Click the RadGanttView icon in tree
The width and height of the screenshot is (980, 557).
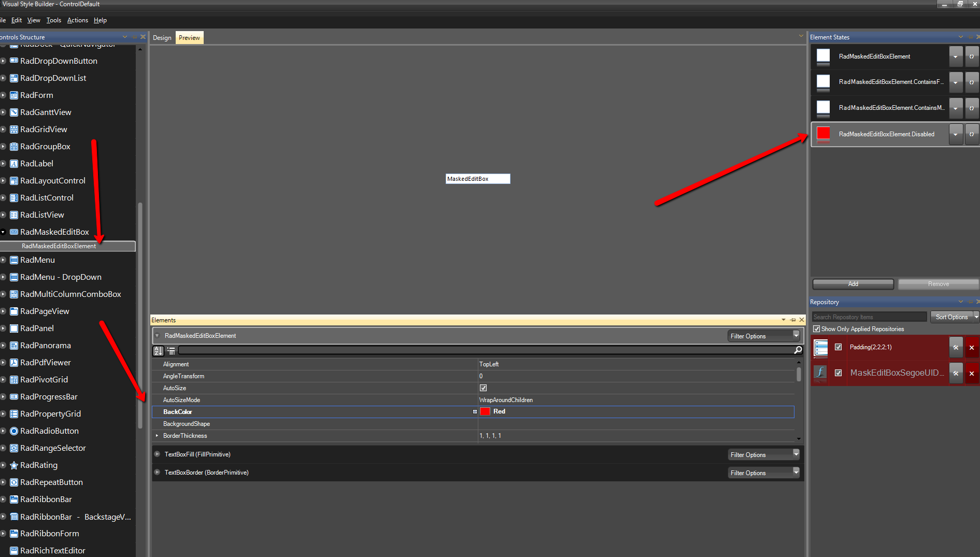14,112
